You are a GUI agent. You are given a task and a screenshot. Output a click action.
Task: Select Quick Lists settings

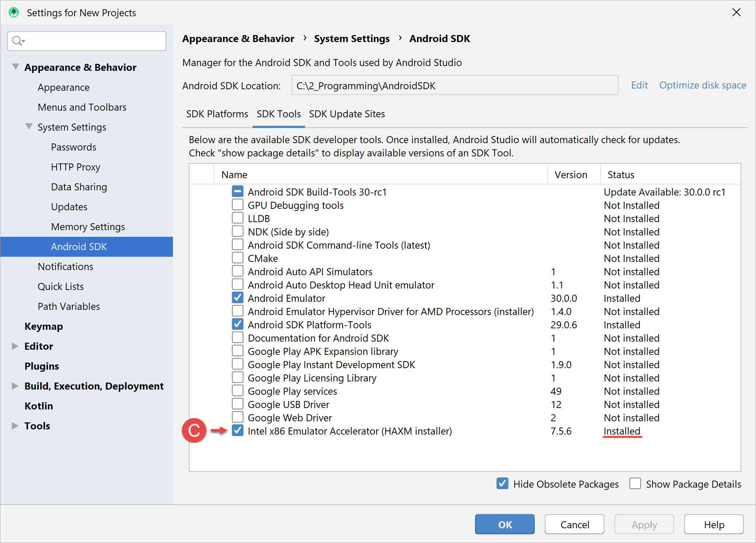pos(60,287)
